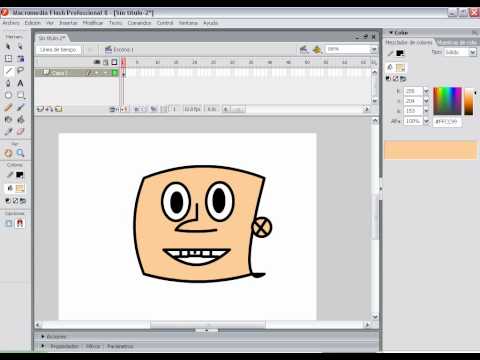Screen dimensions: 480x360
Task: Select the Hand tool
Action: click(x=8, y=153)
